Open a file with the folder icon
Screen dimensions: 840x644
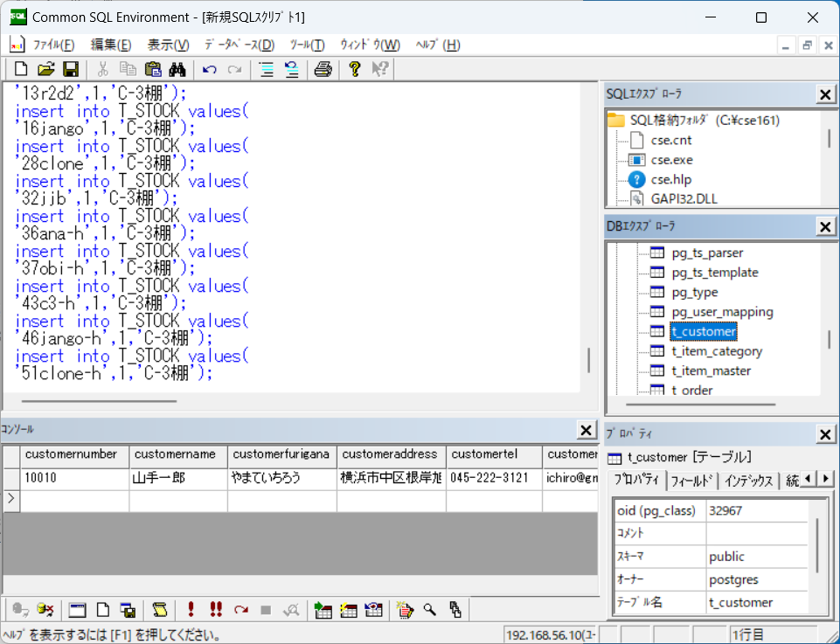coord(46,69)
